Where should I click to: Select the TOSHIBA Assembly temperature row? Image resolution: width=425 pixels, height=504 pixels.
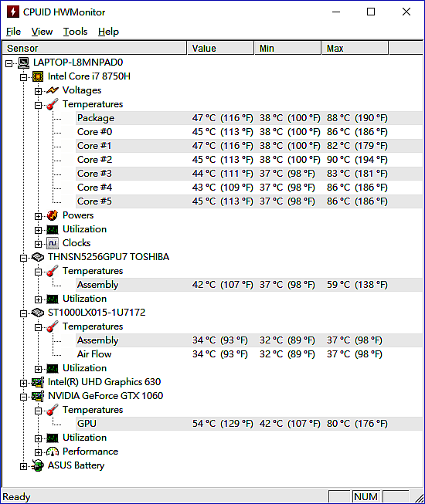(249, 285)
